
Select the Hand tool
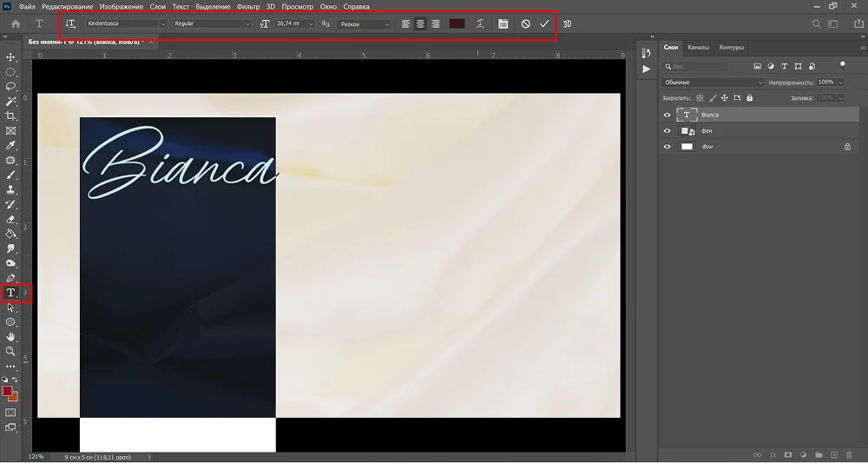[x=10, y=337]
